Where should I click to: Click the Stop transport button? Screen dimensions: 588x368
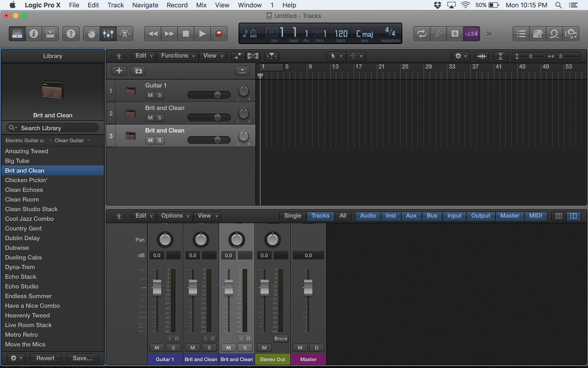[x=186, y=34]
